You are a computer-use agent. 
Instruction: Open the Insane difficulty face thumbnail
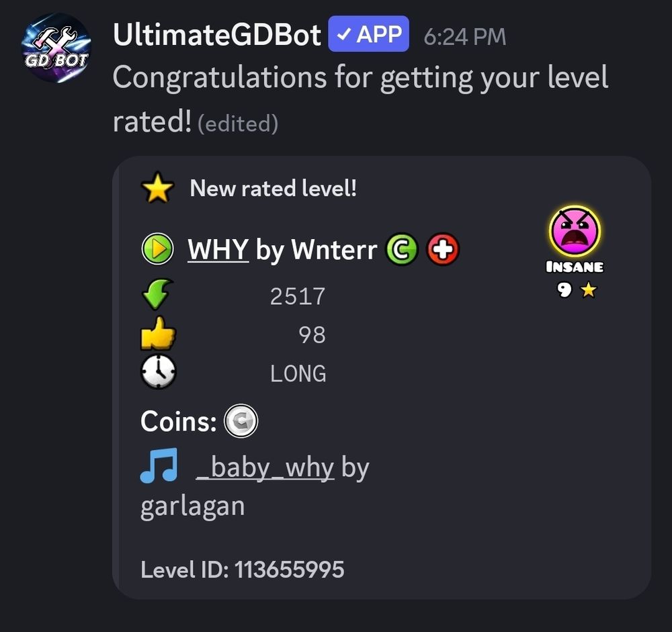575,232
